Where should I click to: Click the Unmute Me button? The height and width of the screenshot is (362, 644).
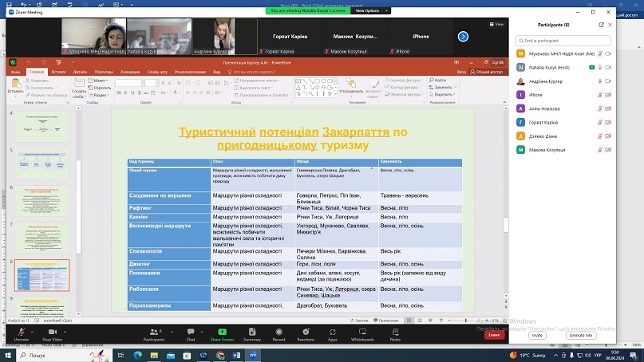pos(581,336)
